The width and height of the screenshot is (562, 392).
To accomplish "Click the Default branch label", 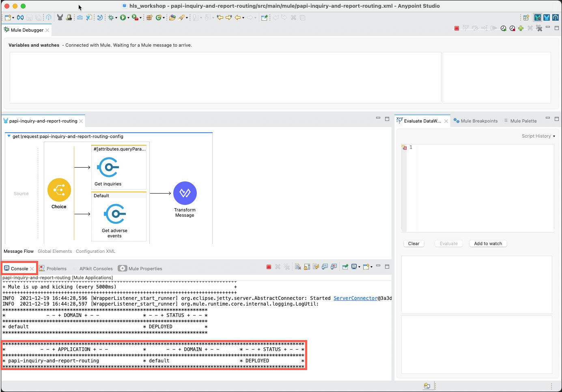I will [x=101, y=196].
